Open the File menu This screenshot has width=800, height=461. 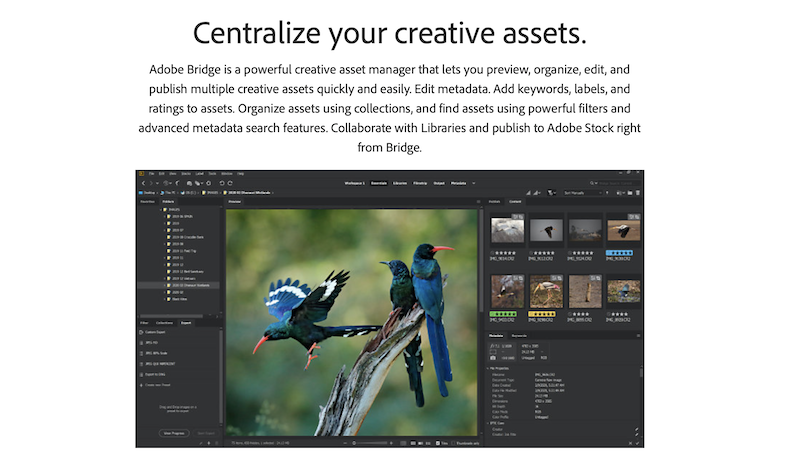click(x=152, y=173)
